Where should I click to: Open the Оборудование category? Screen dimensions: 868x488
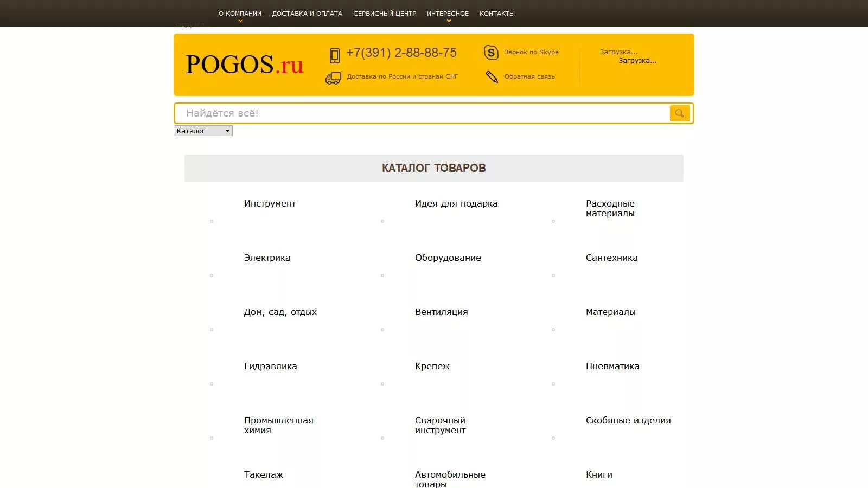pyautogui.click(x=448, y=258)
